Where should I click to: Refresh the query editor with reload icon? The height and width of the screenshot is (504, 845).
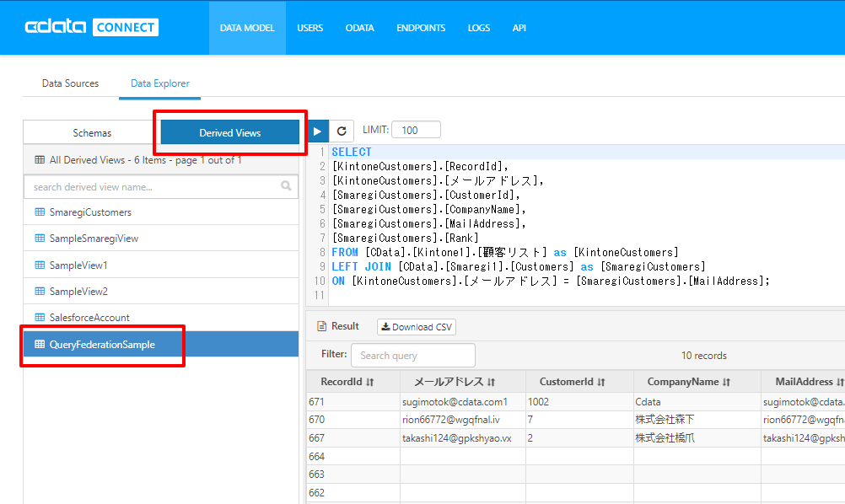342,131
